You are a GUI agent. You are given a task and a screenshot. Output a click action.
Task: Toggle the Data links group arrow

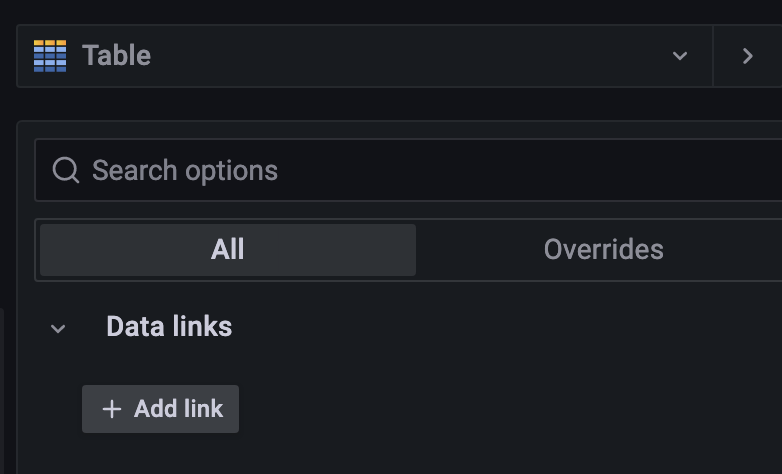point(58,328)
